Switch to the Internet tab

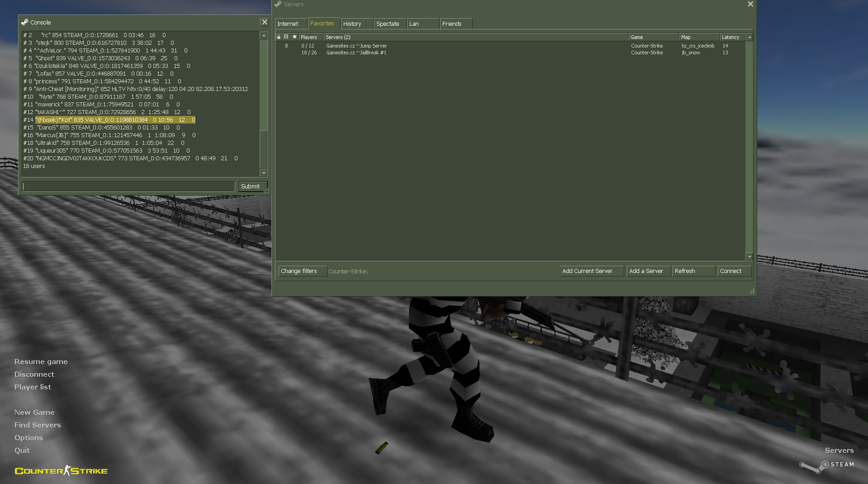(x=291, y=24)
